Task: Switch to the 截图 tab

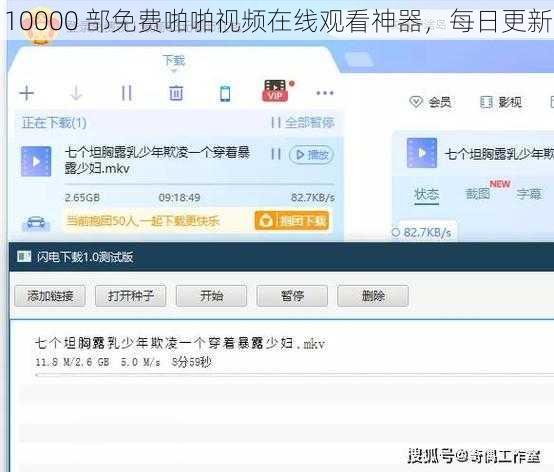Action: coord(478,194)
